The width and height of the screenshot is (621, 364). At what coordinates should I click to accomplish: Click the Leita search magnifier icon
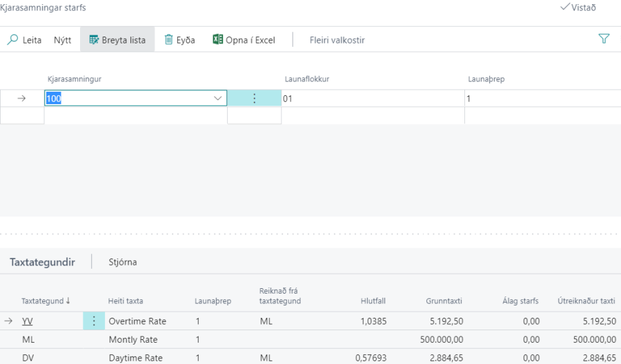[x=12, y=40]
